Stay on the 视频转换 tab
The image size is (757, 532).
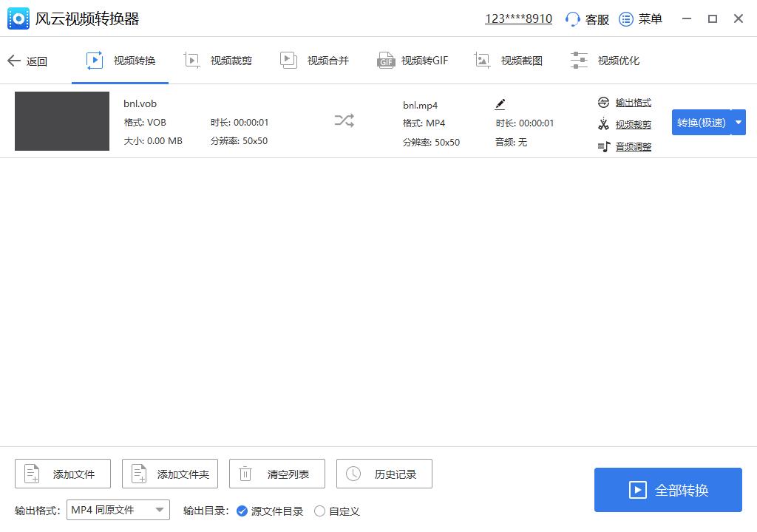pyautogui.click(x=120, y=60)
